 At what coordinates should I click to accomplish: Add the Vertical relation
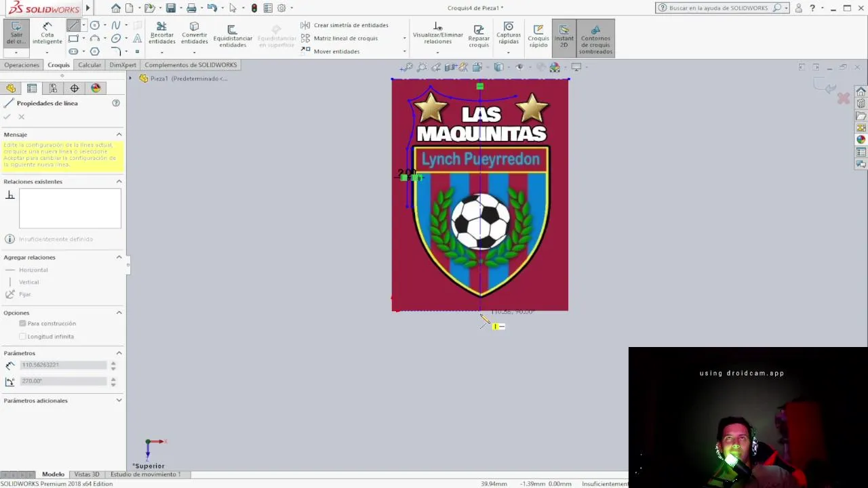point(23,282)
